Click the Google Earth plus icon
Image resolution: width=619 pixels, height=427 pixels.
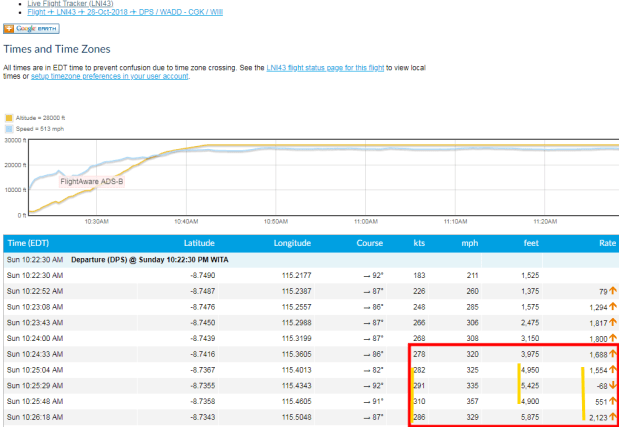10,29
